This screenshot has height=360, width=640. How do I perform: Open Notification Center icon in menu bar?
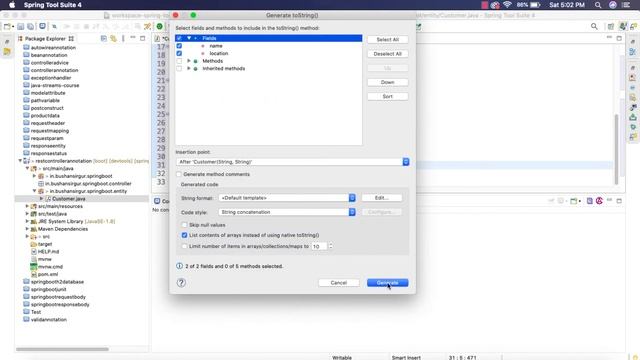(x=626, y=5)
